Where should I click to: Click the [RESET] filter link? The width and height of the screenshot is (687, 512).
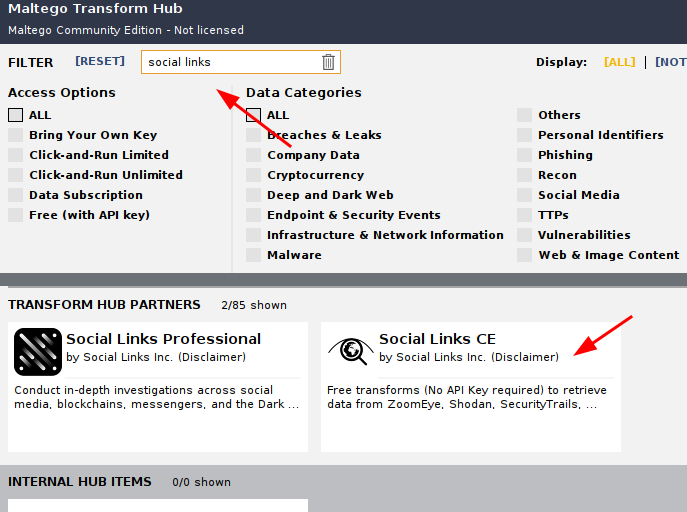pos(100,61)
